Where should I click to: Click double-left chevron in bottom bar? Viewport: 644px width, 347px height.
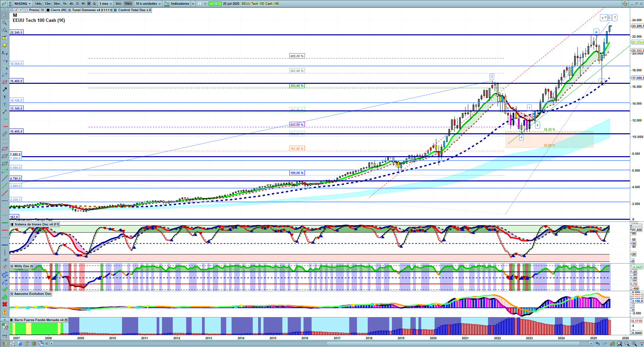(46, 344)
